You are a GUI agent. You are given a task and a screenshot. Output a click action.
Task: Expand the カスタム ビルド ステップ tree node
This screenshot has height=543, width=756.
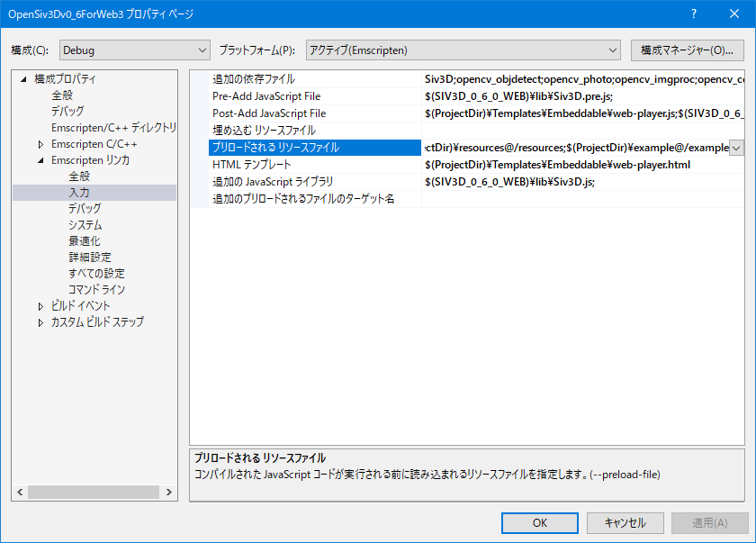[x=40, y=322]
